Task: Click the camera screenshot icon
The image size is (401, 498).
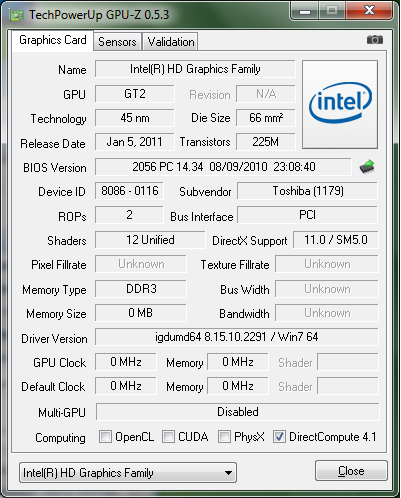Action: [x=375, y=40]
